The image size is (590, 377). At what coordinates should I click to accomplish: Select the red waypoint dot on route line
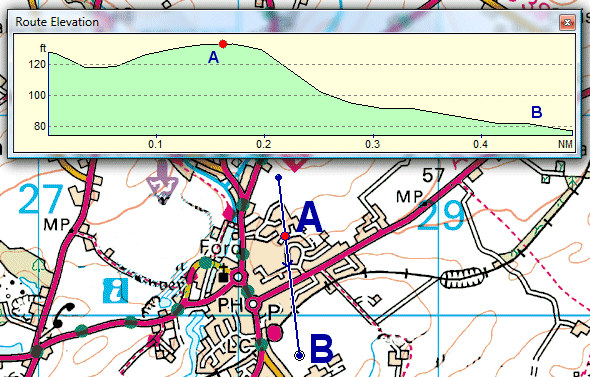[285, 236]
